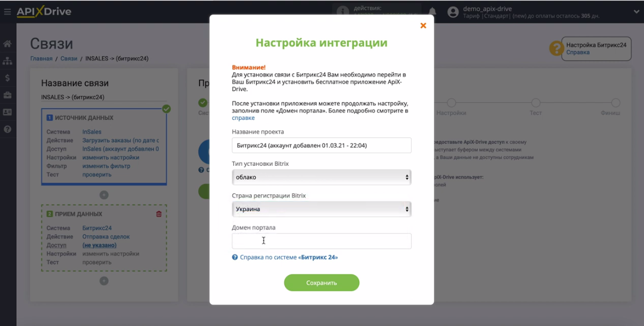Open the dollar billing sidebar icon
This screenshot has height=326, width=644.
7,78
